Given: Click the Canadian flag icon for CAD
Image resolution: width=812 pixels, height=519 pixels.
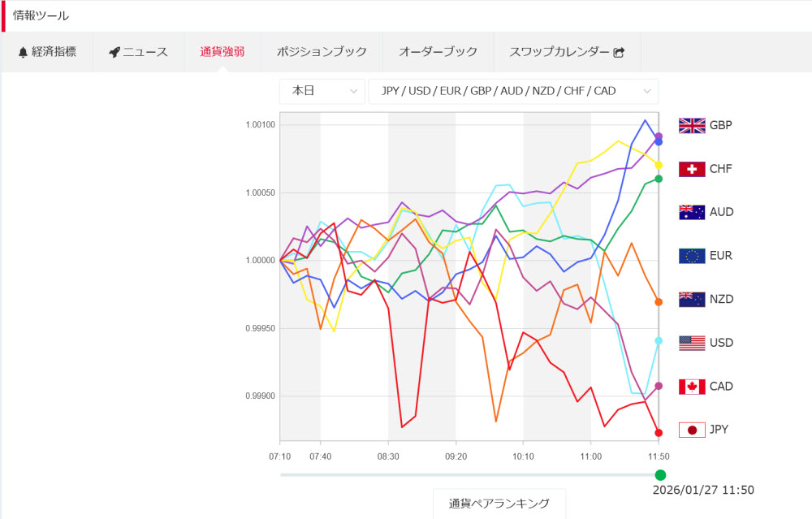Looking at the screenshot, I should coord(692,387).
